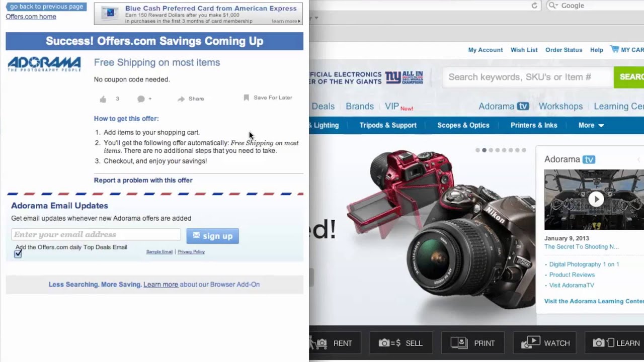The width and height of the screenshot is (644, 362).
Task: Open the comment bubble icon
Action: [x=141, y=99]
